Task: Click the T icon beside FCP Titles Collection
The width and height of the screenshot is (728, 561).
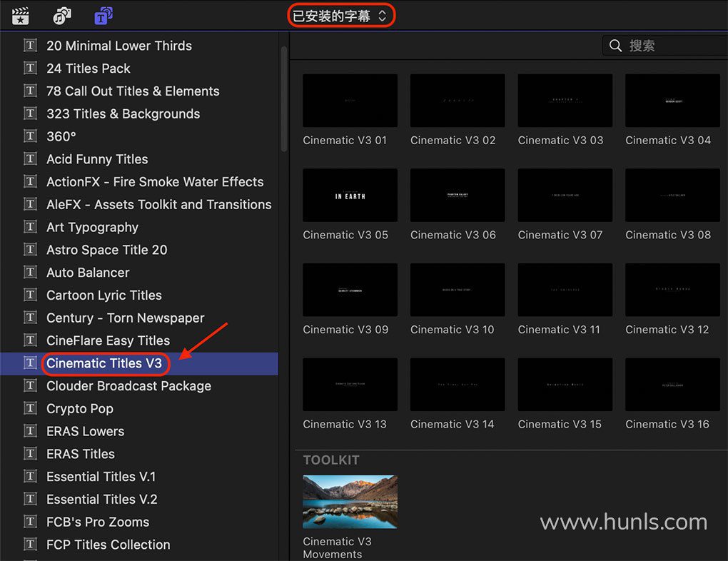Action: point(30,545)
